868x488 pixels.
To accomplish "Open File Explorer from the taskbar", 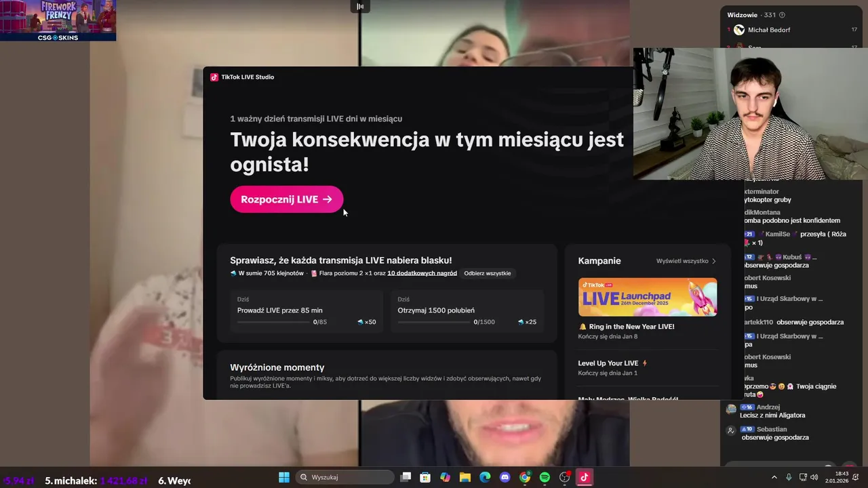I will [x=465, y=477].
